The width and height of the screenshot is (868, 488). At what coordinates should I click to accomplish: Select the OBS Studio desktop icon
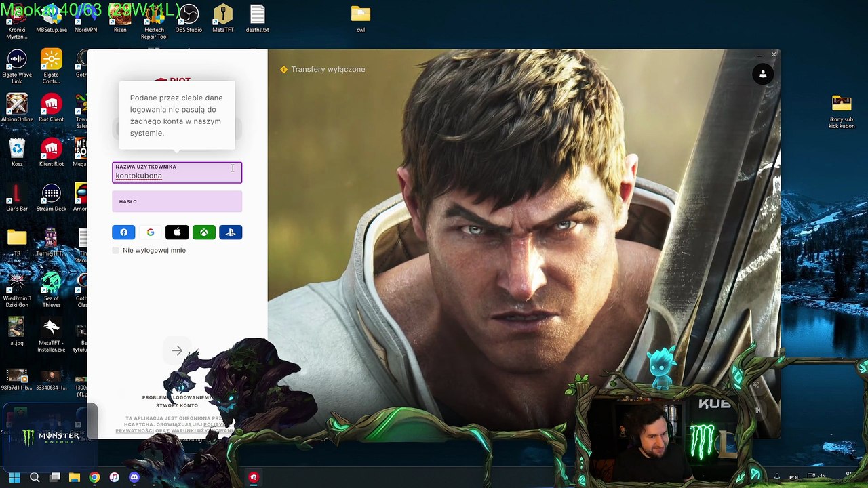pos(189,18)
